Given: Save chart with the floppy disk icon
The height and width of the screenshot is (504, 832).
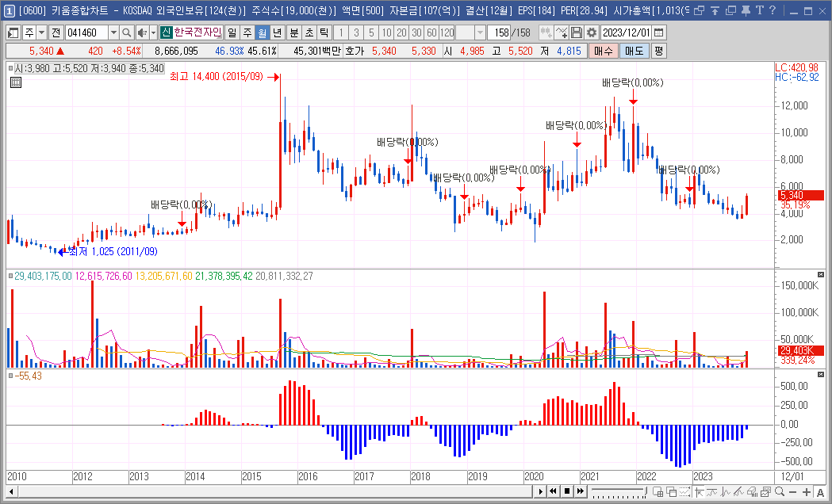Looking at the screenshot, I should pos(577,32).
